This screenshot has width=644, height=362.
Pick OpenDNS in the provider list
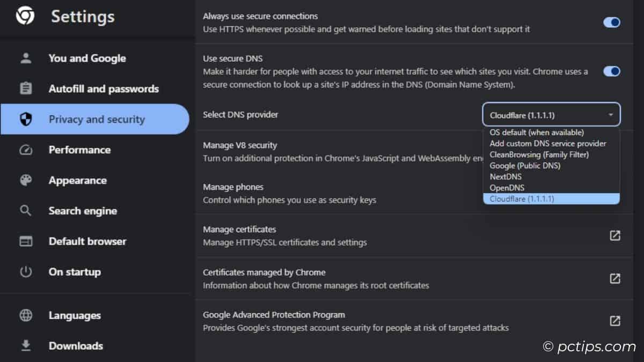(507, 188)
